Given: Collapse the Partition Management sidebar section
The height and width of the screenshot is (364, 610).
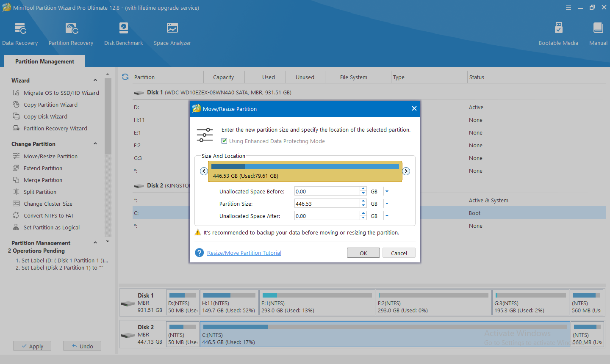Looking at the screenshot, I should (x=95, y=243).
